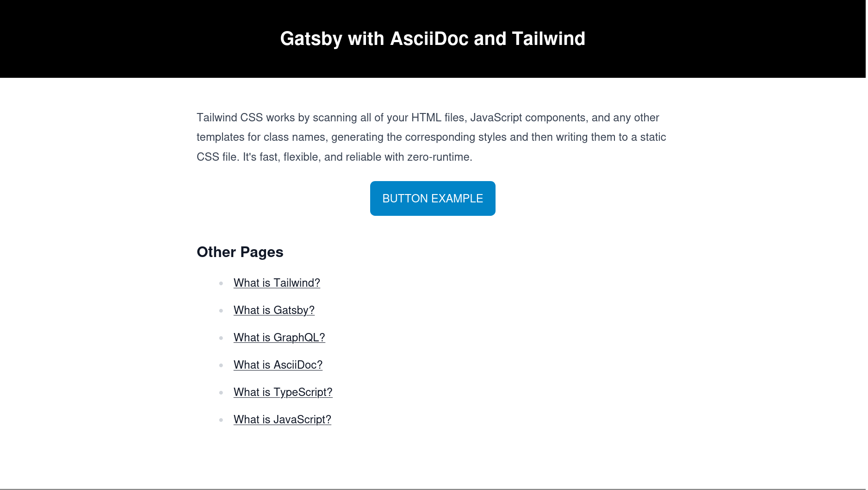Click the BUTTON EXAMPLE button
Image resolution: width=868 pixels, height=490 pixels.
pyautogui.click(x=433, y=198)
